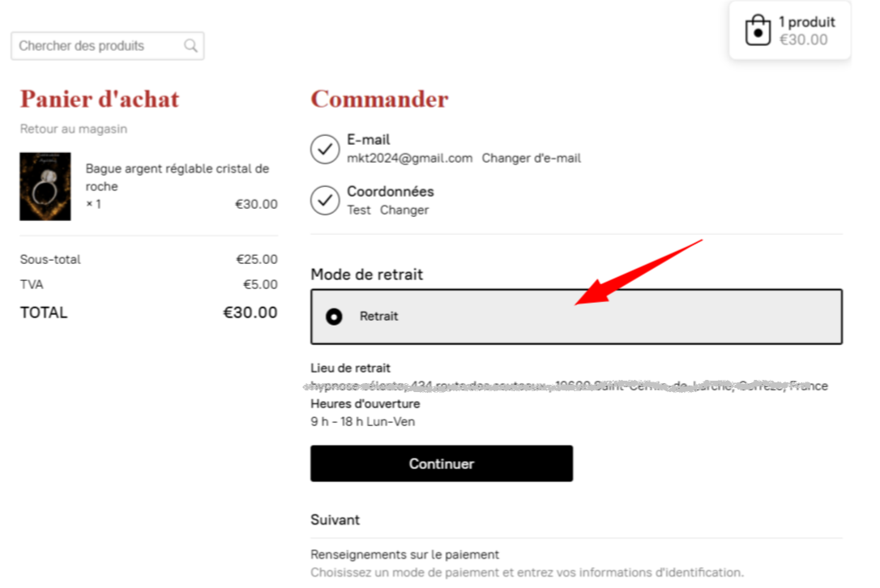Click the Changer d'e-mail link

tap(531, 158)
